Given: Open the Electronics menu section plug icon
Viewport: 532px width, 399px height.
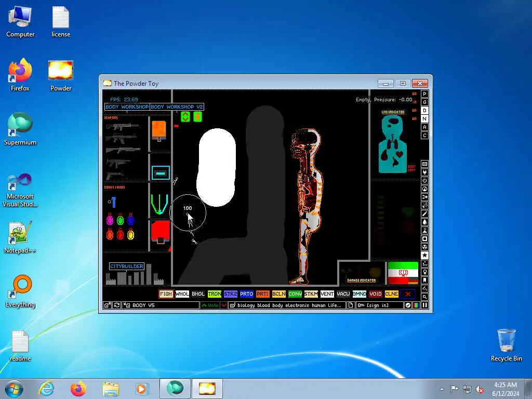Looking at the screenshot, I should (x=424, y=172).
